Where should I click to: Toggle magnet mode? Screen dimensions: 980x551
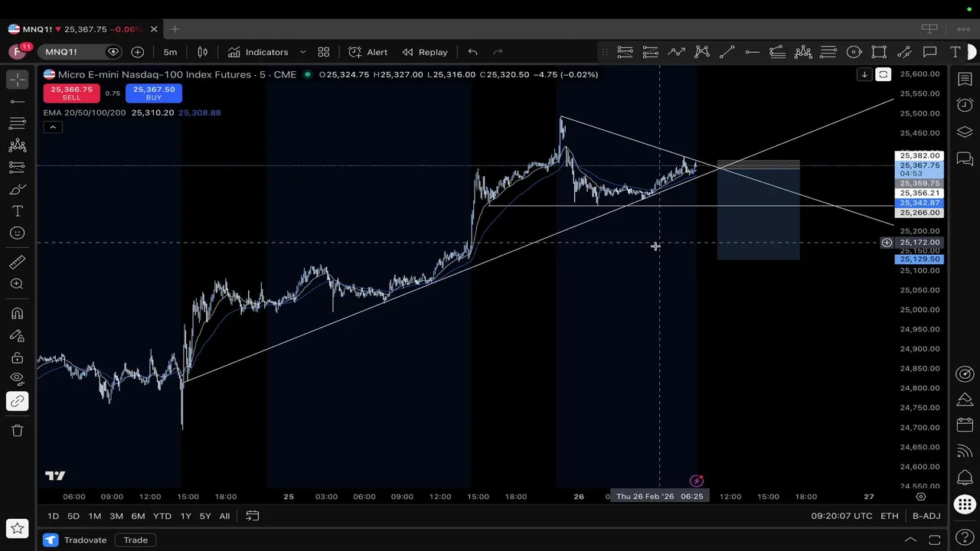coord(17,314)
